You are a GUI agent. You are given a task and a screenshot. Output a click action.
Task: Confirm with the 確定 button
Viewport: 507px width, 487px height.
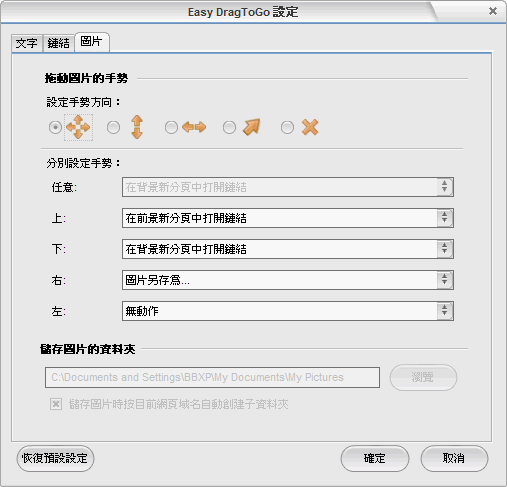375,458
